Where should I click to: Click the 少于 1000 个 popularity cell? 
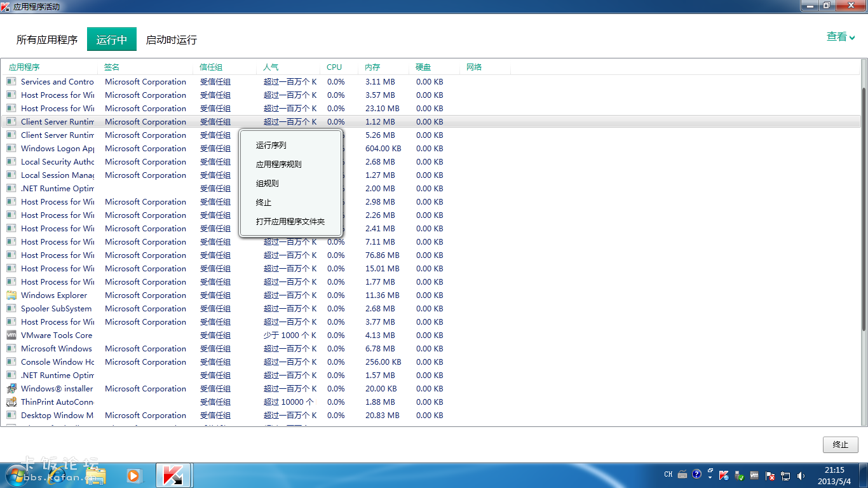[290, 335]
